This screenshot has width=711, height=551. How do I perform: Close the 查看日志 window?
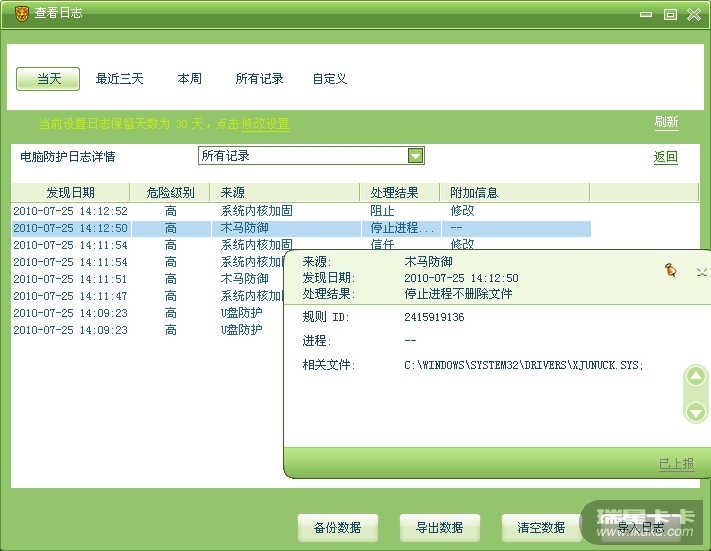tap(694, 15)
